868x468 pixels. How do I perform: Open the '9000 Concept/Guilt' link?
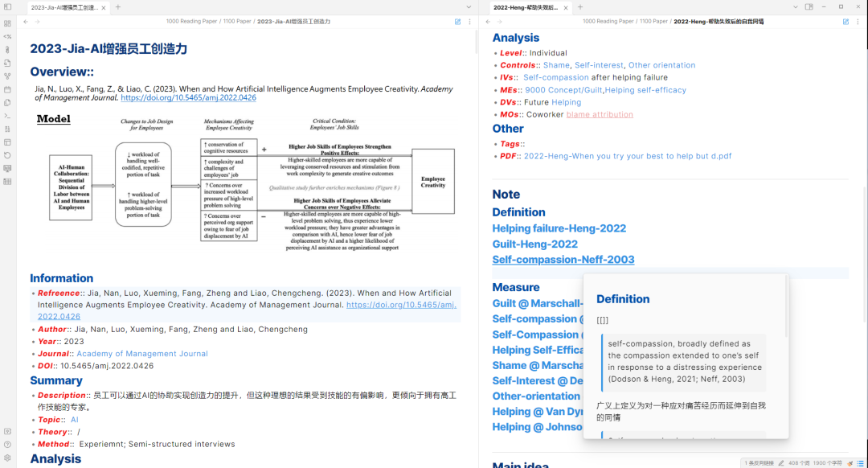click(x=563, y=90)
